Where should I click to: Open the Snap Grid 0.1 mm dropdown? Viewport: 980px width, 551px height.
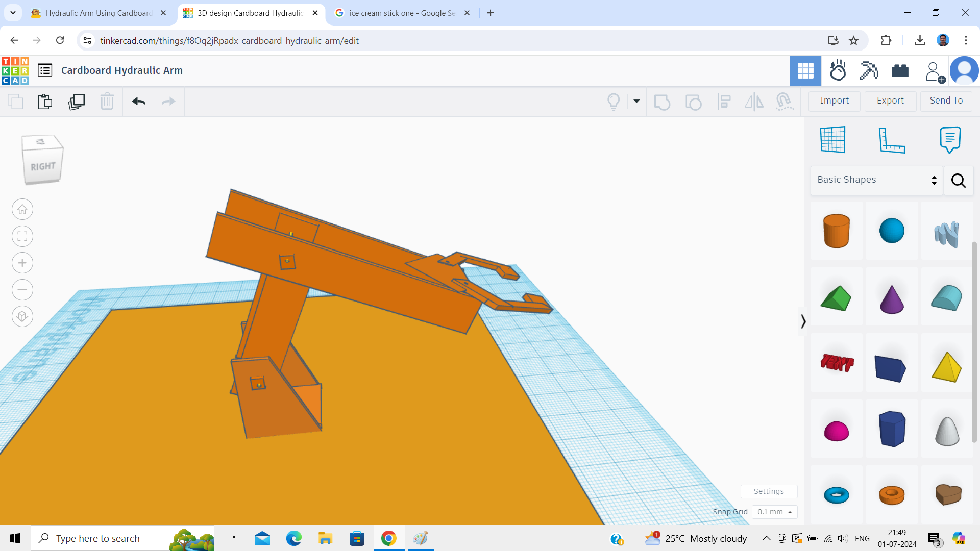[774, 512]
